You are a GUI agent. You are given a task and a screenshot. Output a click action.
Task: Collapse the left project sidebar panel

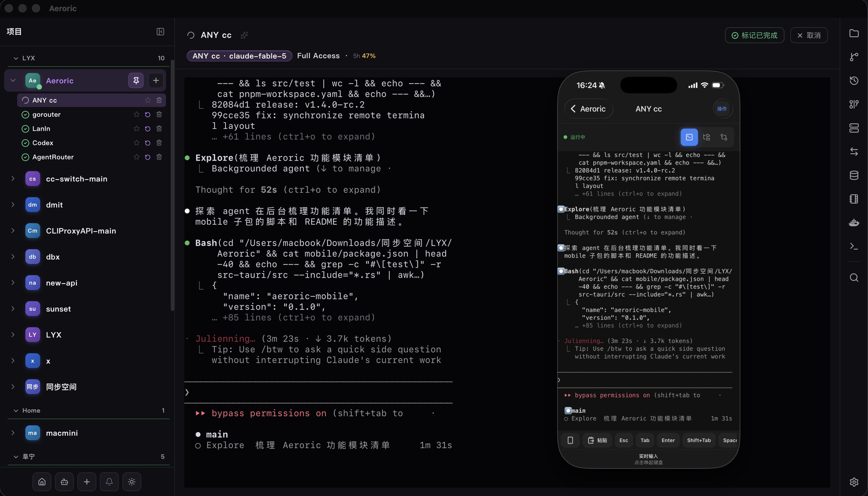160,32
